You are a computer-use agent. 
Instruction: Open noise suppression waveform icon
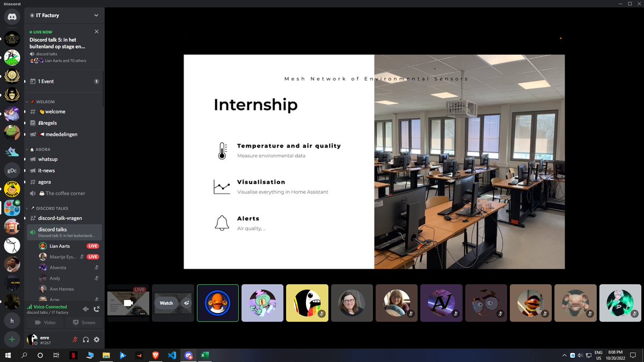tap(85, 309)
